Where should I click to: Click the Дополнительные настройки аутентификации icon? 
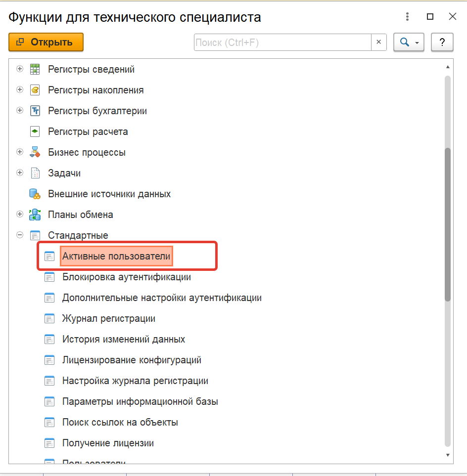click(x=49, y=298)
